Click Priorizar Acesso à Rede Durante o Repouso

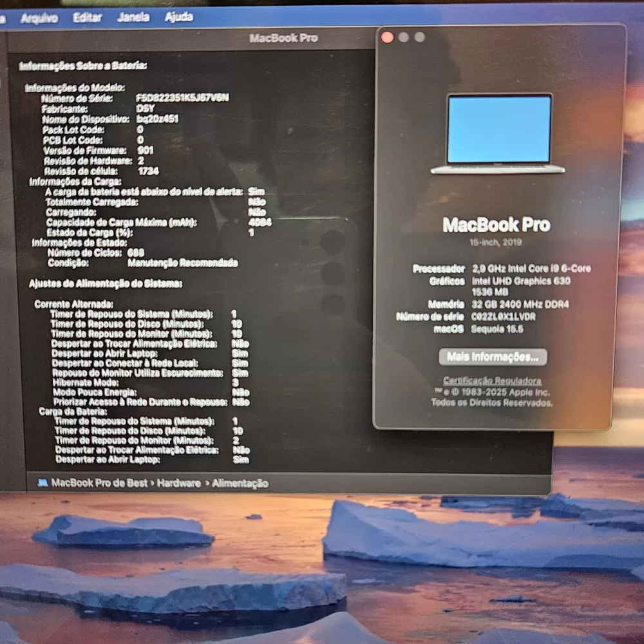[x=140, y=402]
